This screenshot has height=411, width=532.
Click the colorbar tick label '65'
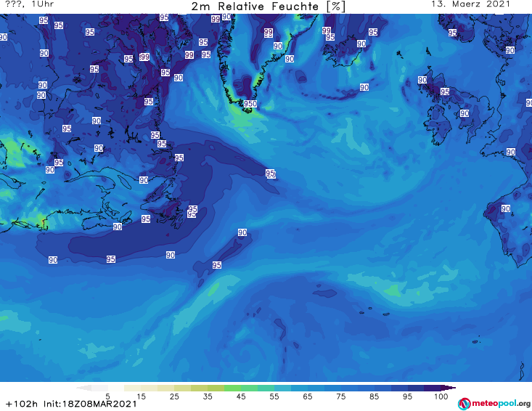coord(308,396)
